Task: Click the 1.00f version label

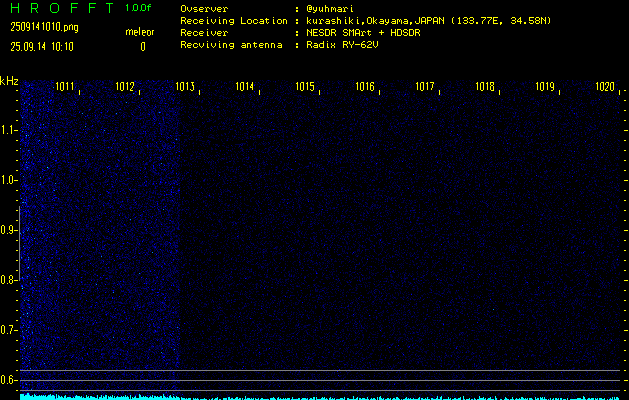Action: coord(138,8)
